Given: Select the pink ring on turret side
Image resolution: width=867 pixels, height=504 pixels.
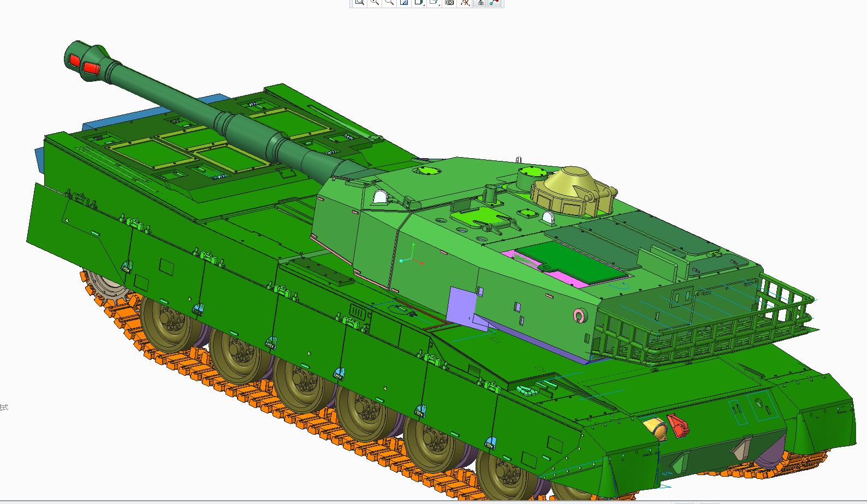Looking at the screenshot, I should [579, 315].
